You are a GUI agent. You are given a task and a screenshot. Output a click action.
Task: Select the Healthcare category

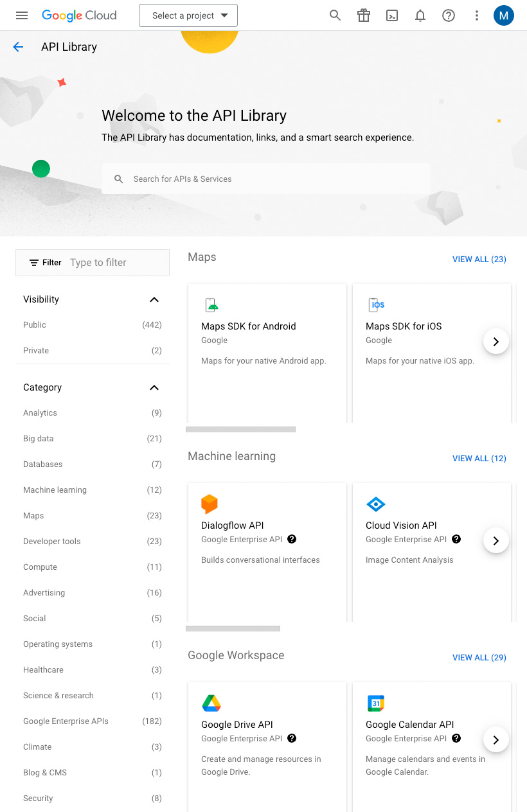tap(93, 670)
